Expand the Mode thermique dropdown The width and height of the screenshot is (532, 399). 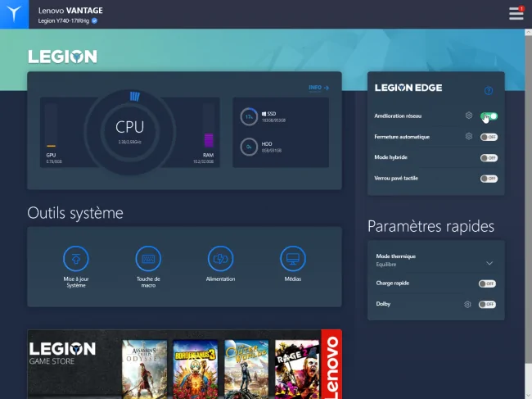[436, 261]
